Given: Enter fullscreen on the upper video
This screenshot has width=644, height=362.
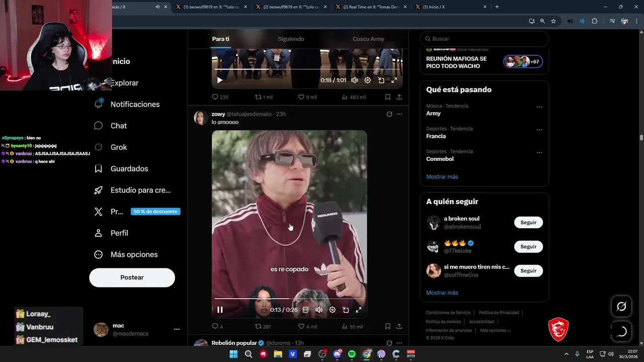Looking at the screenshot, I should coord(394,80).
